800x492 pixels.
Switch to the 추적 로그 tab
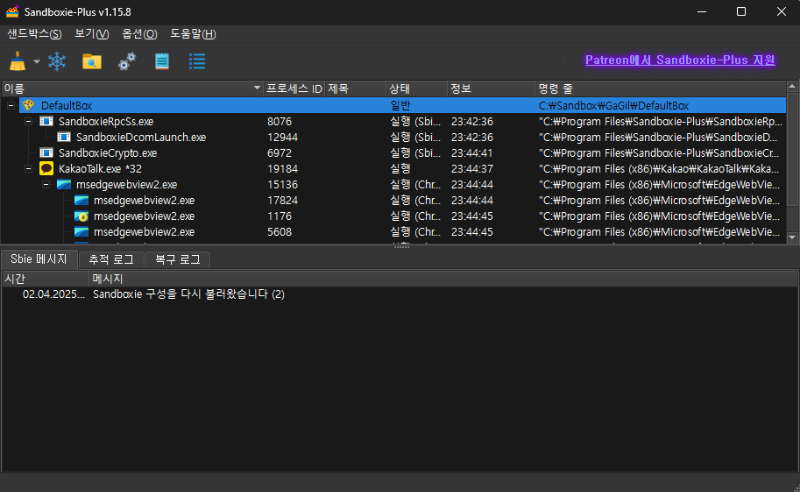111,260
